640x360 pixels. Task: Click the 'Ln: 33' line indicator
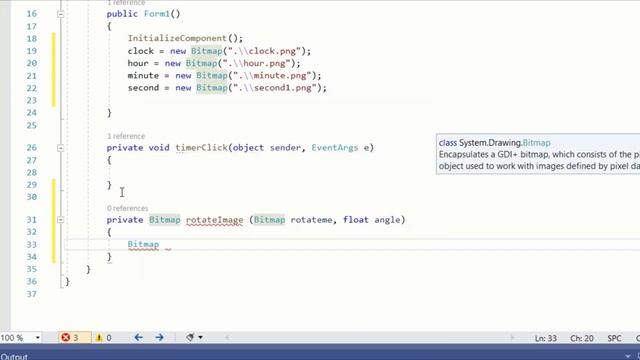pyautogui.click(x=546, y=338)
